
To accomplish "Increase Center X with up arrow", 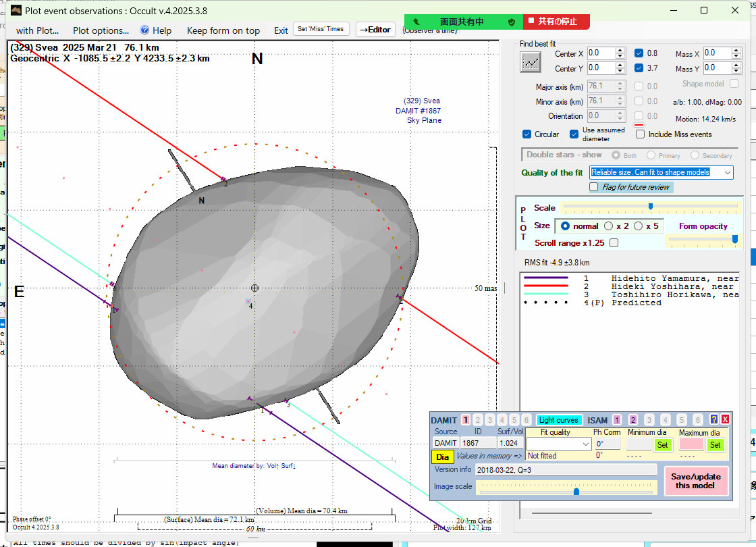I will pyautogui.click(x=620, y=50).
